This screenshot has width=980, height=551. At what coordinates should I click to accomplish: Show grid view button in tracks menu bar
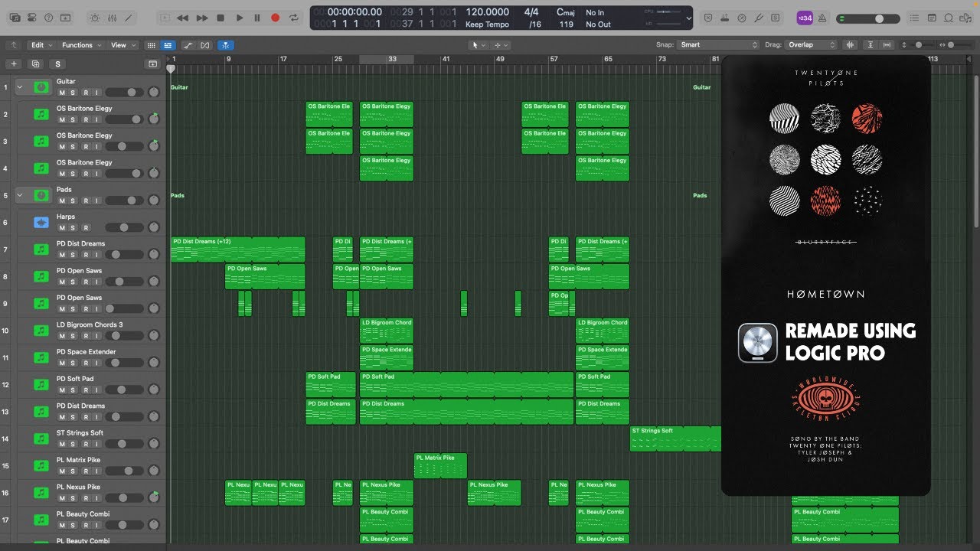[151, 45]
